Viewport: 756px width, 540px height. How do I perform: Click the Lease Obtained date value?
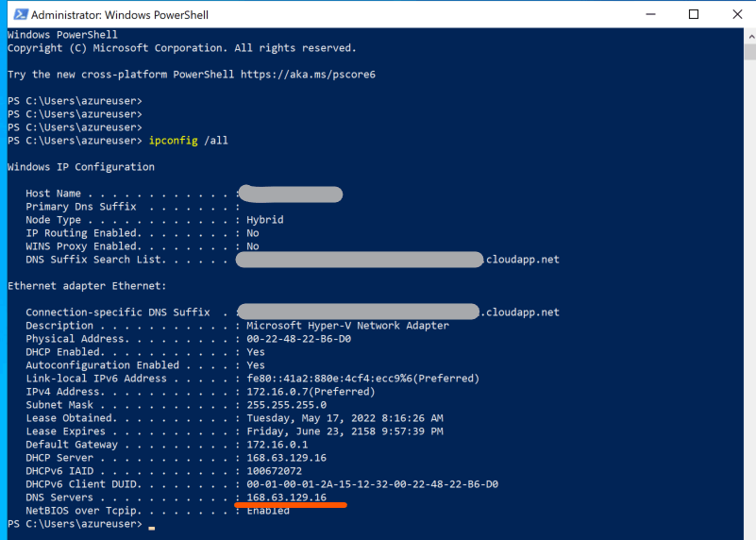pos(344,418)
